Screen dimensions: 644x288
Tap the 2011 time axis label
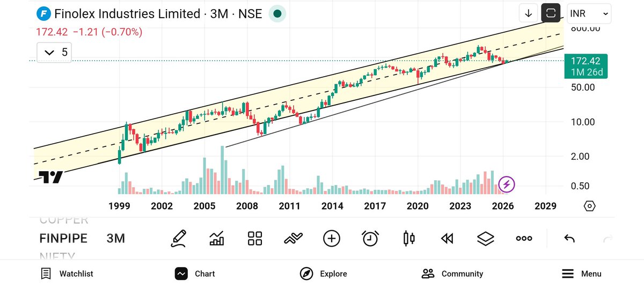[x=289, y=206]
